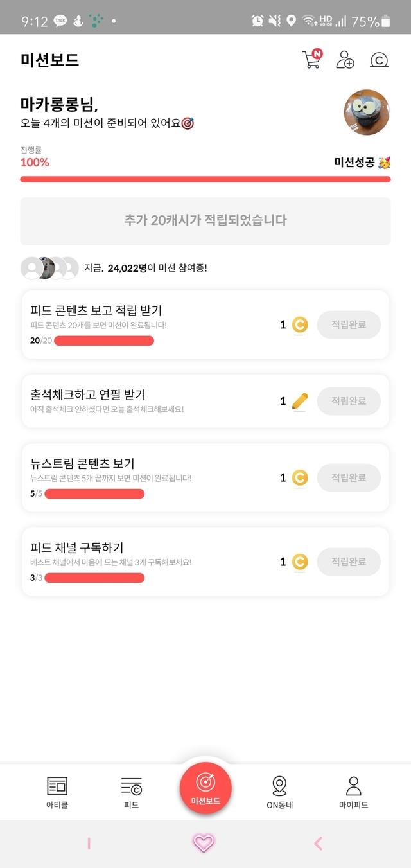Click the 100% mission progress bar
Image resolution: width=411 pixels, height=868 pixels.
205,179
